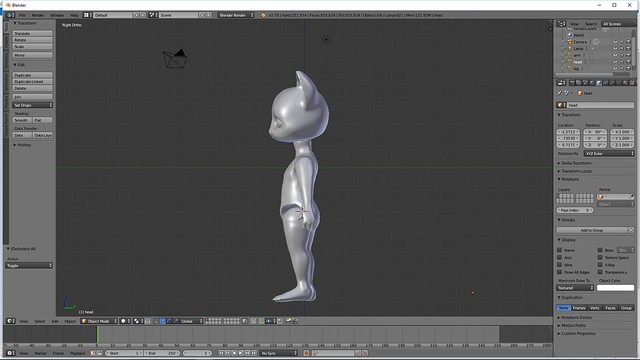The image size is (640, 360).
Task: Open the Textured maximum draw type dropdown
Action: pos(575,288)
